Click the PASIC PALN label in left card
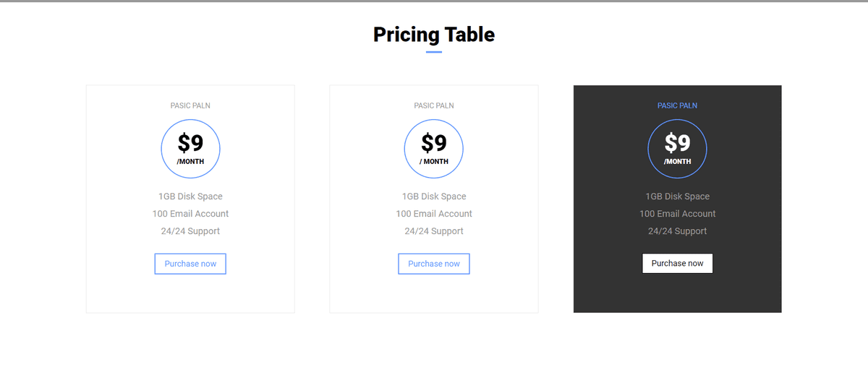Viewport: 868px width, 367px height. click(x=190, y=105)
